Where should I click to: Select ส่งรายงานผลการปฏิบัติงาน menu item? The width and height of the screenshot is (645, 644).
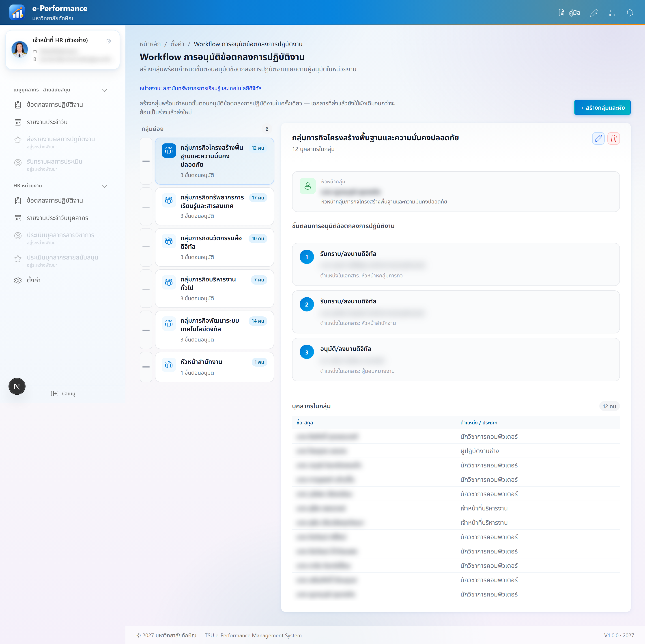point(61,142)
